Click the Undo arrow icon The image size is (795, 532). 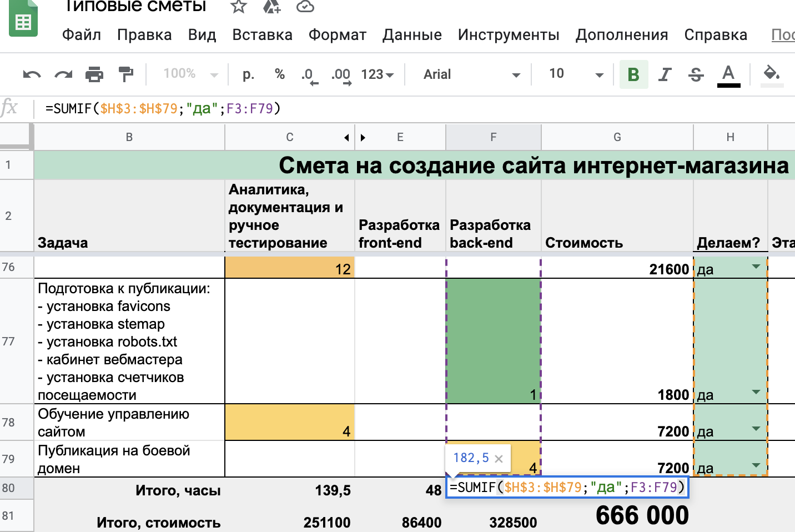click(32, 74)
